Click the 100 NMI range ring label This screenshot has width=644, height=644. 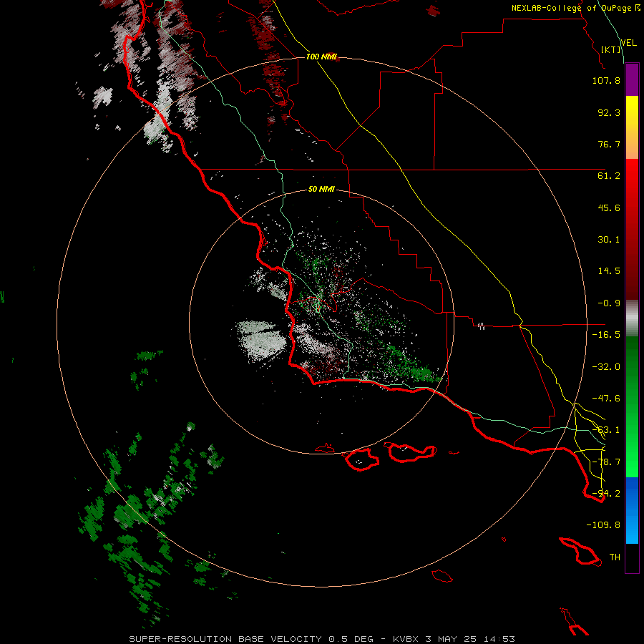[x=321, y=57]
